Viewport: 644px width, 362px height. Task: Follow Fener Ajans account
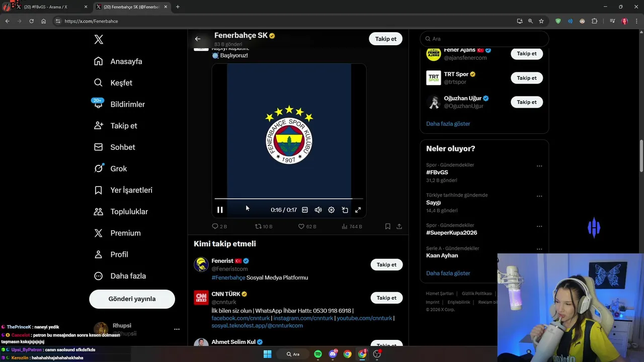coord(527,54)
